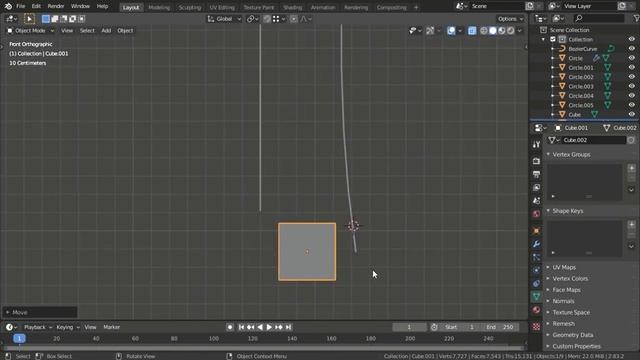Switch to the Sculpting workspace tab
The width and height of the screenshot is (640, 360).
[x=190, y=7]
